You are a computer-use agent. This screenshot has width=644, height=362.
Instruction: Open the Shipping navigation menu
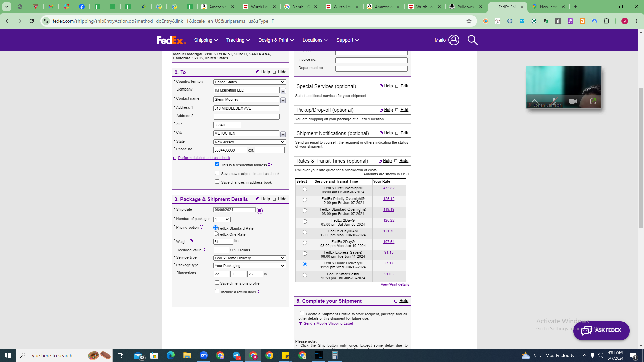coord(206,40)
